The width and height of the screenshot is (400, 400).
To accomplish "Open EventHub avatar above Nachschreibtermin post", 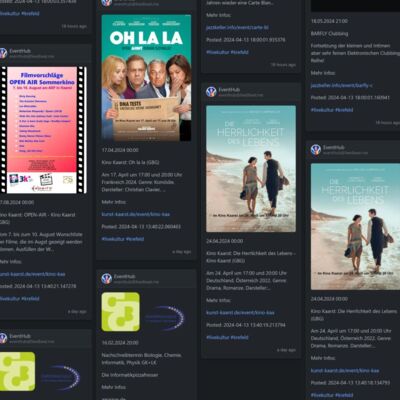I will click(x=106, y=278).
